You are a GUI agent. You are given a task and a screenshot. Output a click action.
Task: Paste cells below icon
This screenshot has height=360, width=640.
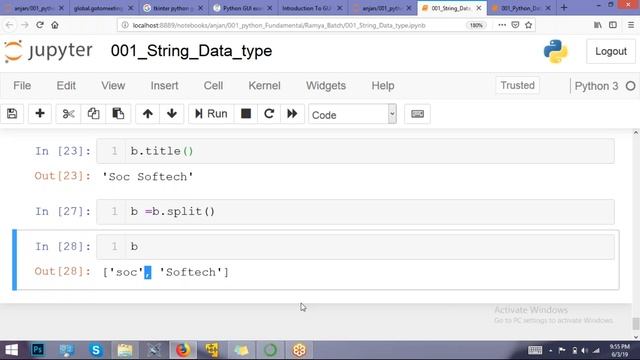click(x=118, y=114)
